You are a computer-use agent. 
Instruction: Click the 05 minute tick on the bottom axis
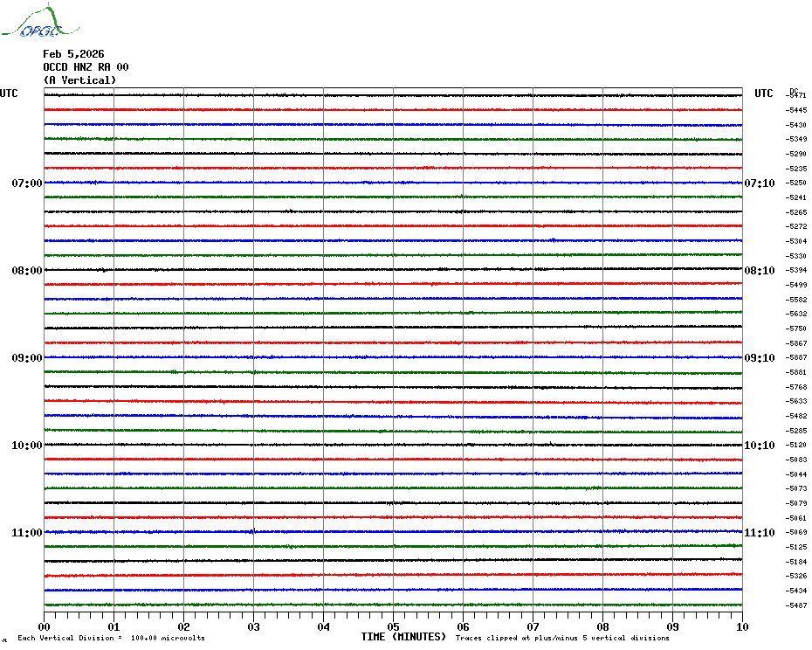point(394,626)
